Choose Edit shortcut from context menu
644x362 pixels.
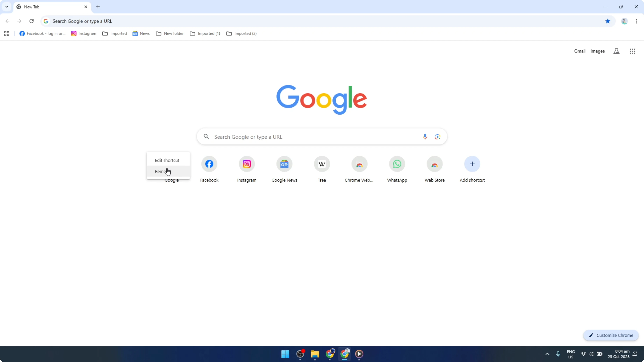(168, 160)
